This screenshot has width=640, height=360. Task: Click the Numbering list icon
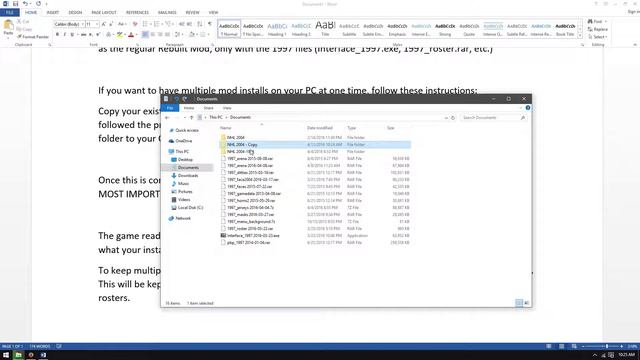click(156, 24)
